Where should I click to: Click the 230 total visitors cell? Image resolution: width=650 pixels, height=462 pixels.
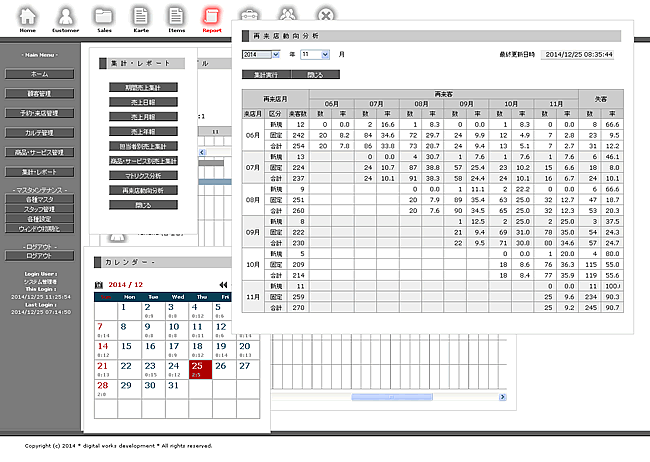298,243
